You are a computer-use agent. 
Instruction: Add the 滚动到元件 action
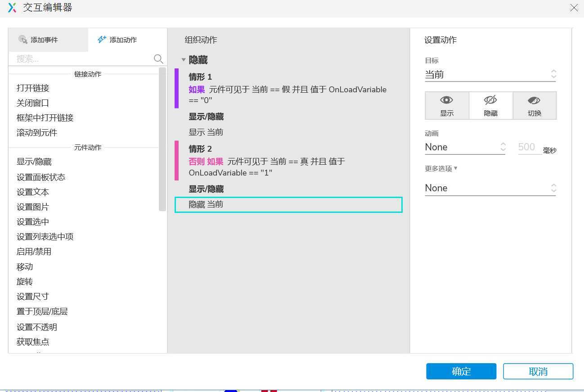coord(37,133)
